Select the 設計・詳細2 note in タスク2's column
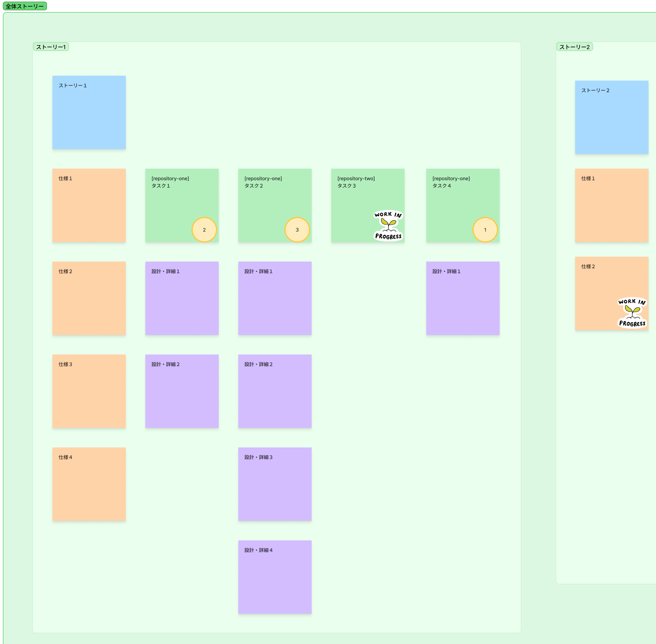This screenshot has width=656, height=644. click(x=275, y=391)
